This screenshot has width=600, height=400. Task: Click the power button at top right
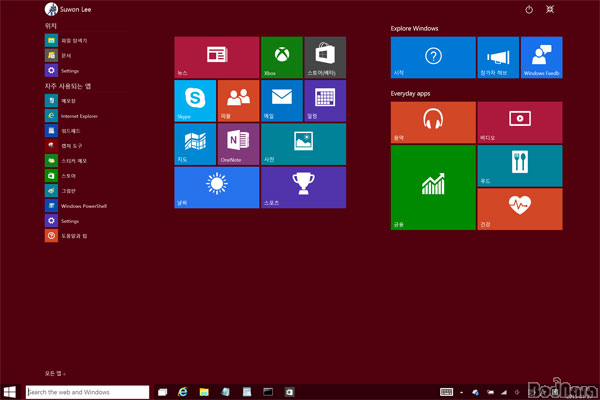pos(529,10)
